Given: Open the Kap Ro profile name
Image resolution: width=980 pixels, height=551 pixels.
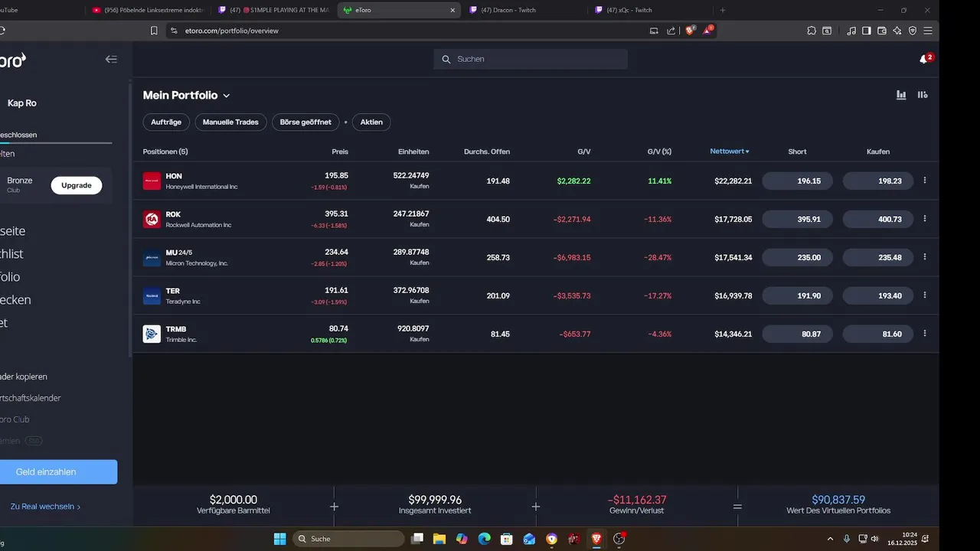Looking at the screenshot, I should (22, 103).
